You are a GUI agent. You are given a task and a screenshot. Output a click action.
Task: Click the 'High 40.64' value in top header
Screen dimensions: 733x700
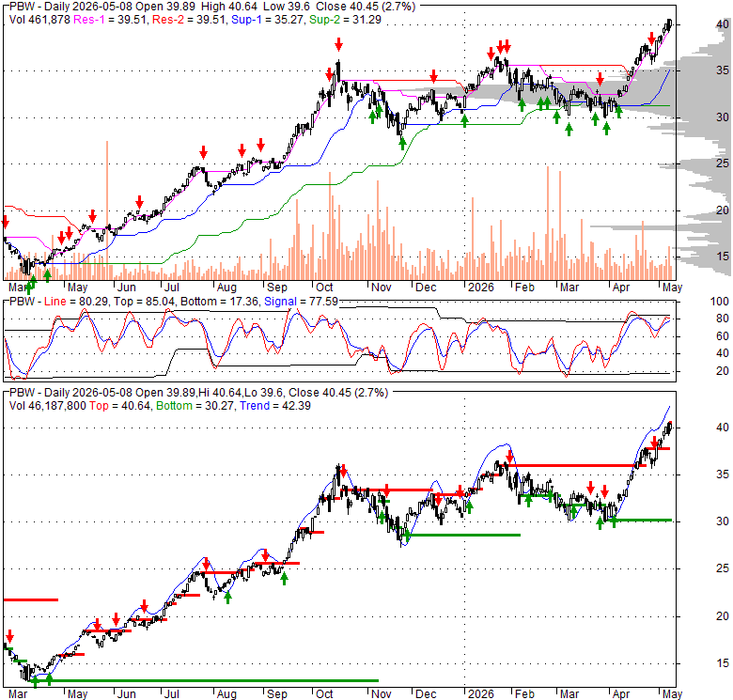[229, 7]
